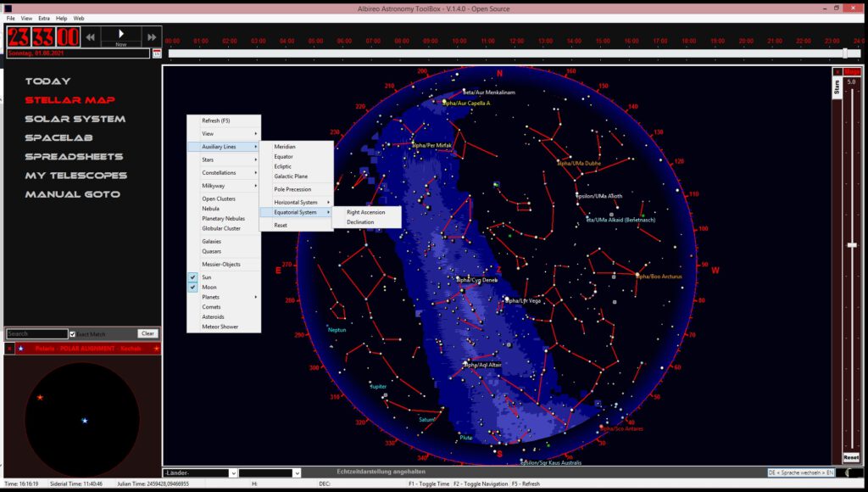This screenshot has height=492, width=868.
Task: Uncheck the Moon menu entry
Action: point(224,287)
